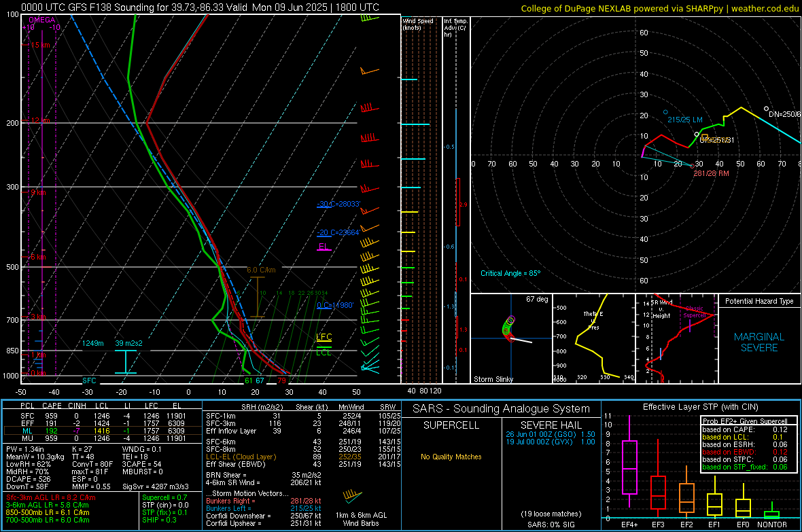Click the green LCL marker
802x532 pixels.
[x=324, y=353]
